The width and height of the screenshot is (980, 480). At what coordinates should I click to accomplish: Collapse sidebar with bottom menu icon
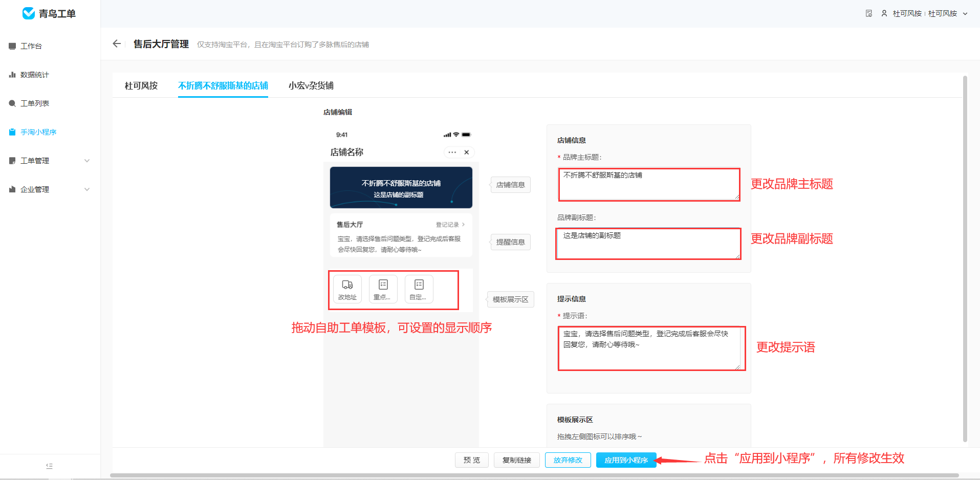click(x=50, y=466)
